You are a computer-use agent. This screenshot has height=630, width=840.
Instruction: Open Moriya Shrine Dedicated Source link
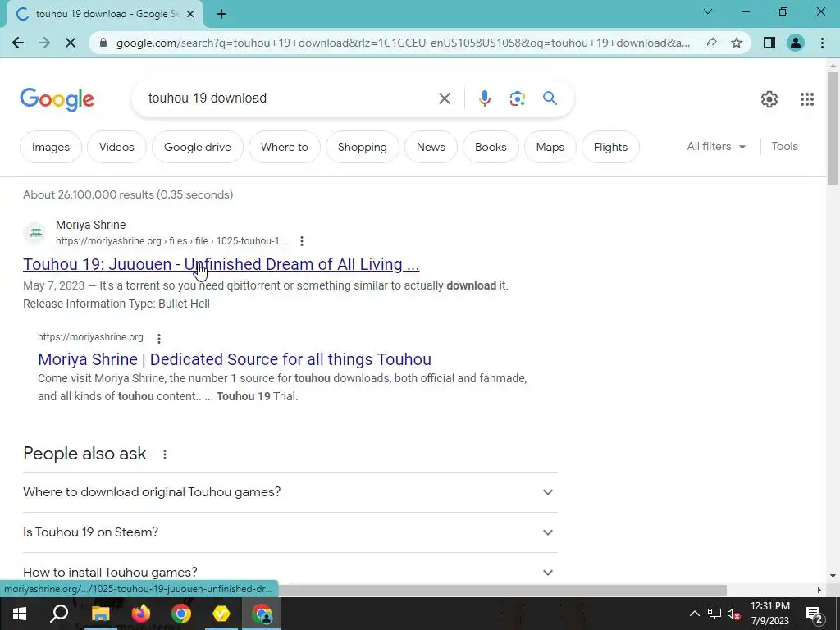[234, 359]
